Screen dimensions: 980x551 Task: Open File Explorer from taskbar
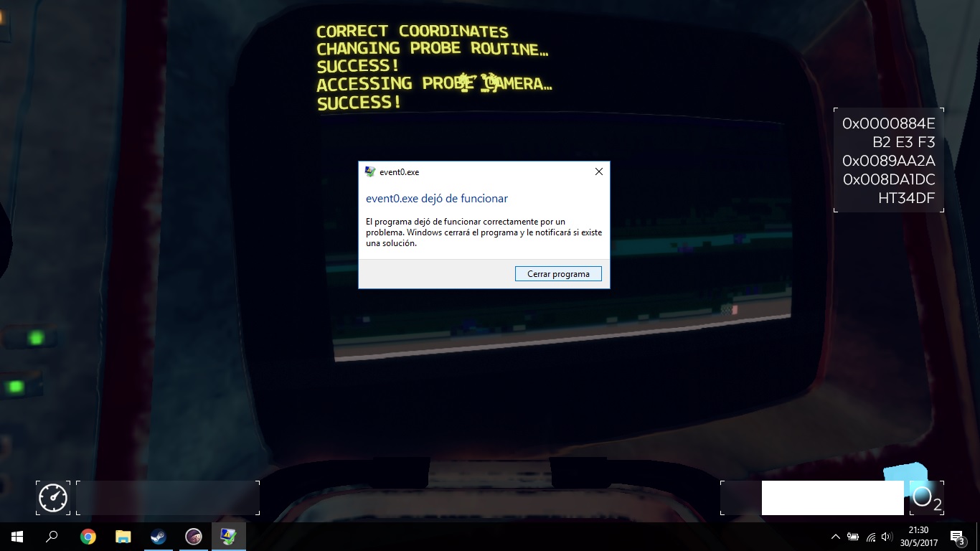click(x=123, y=537)
